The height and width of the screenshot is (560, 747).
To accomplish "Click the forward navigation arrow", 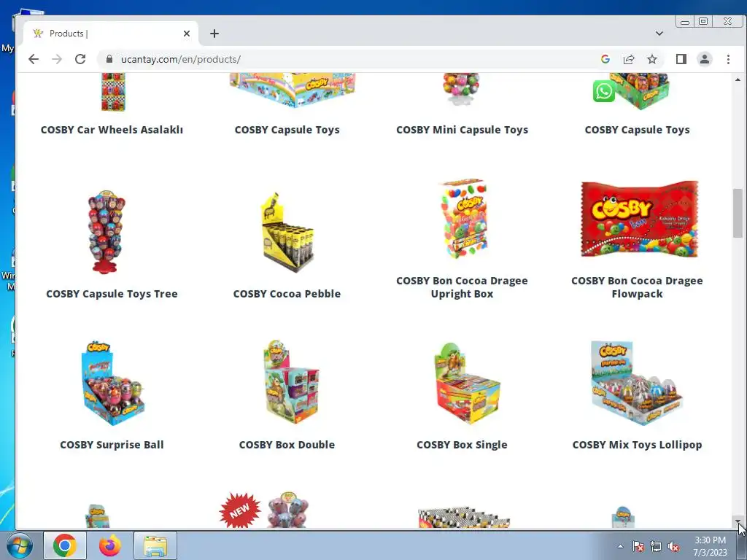I will point(57,59).
